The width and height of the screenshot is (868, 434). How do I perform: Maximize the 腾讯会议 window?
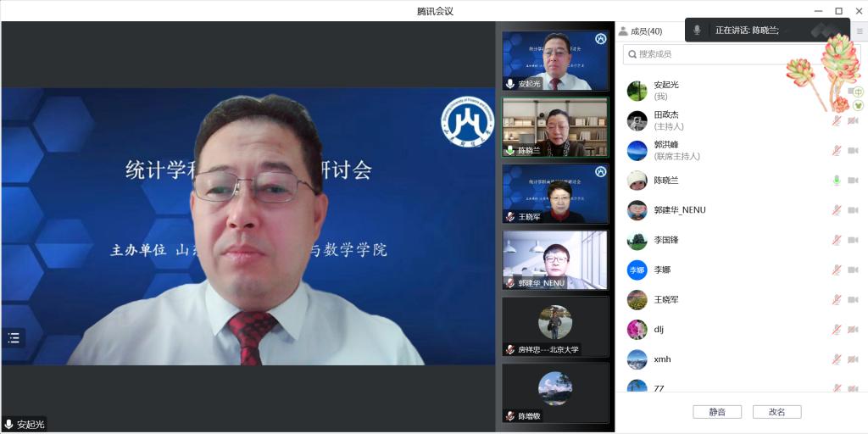coord(838,11)
